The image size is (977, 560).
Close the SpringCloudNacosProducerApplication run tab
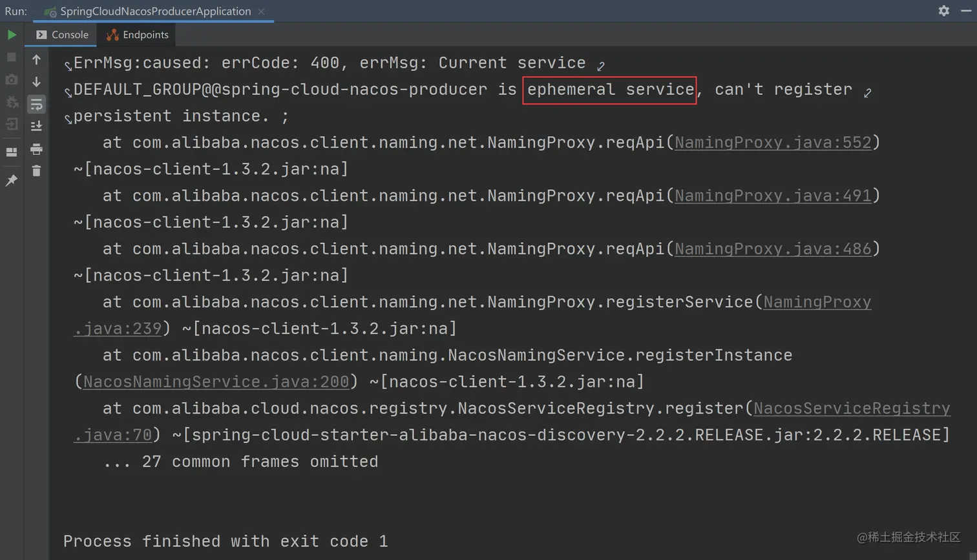(261, 11)
